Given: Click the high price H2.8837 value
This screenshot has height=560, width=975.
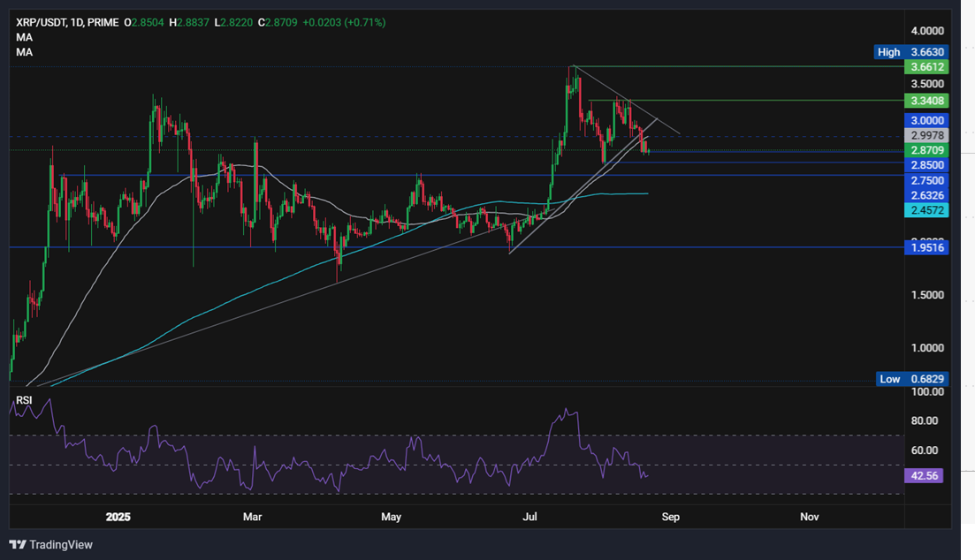Looking at the screenshot, I should 189,22.
